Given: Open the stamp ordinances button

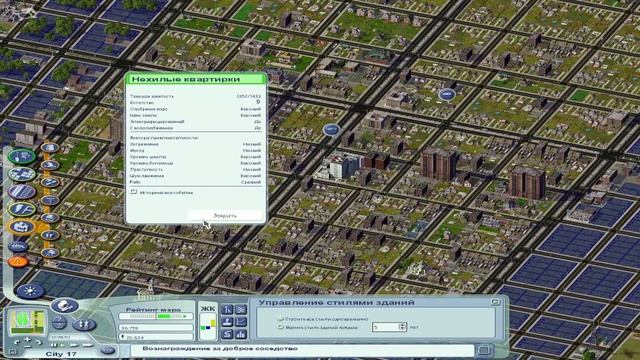Looking at the screenshot, I should click(x=227, y=322).
